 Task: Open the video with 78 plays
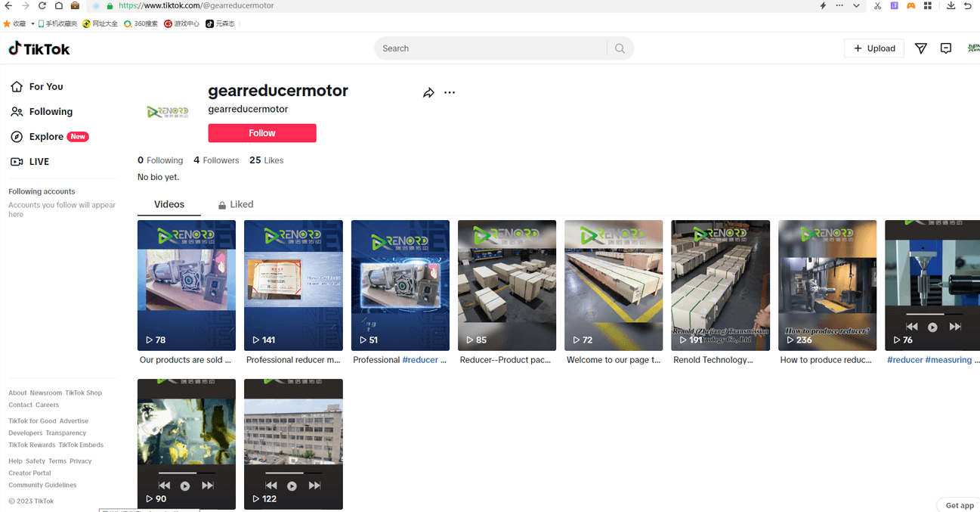187,285
